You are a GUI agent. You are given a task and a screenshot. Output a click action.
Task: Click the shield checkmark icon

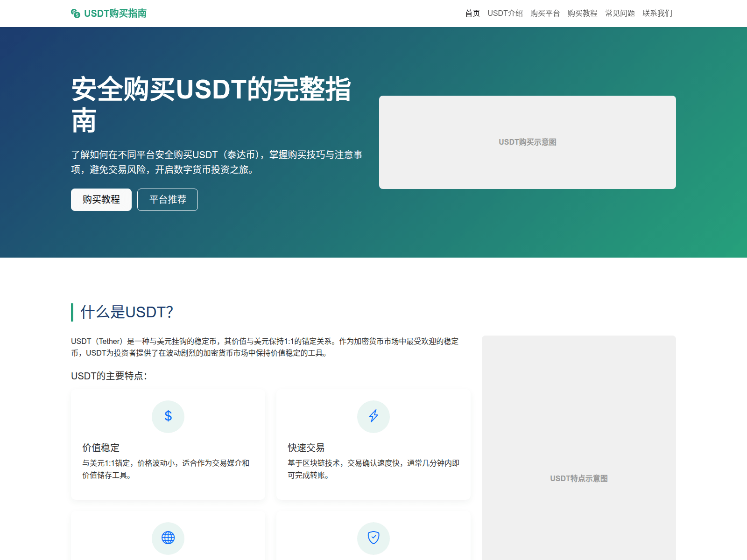(x=373, y=538)
